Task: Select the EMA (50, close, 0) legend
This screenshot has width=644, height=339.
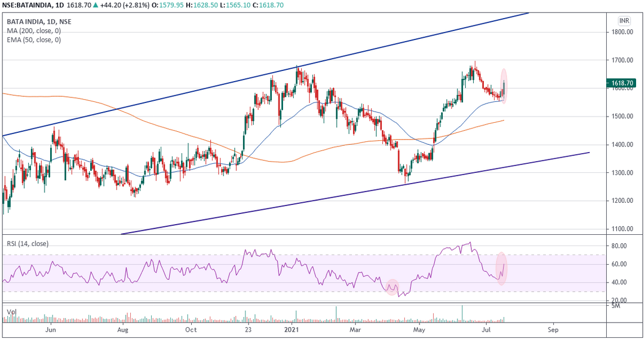Action: (x=34, y=40)
